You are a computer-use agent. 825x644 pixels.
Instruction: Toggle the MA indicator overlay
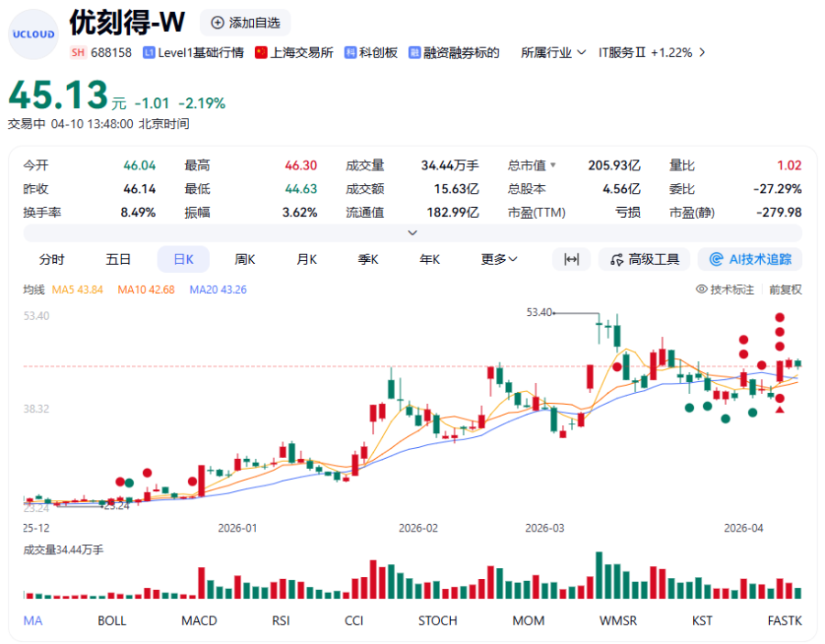coord(33,620)
